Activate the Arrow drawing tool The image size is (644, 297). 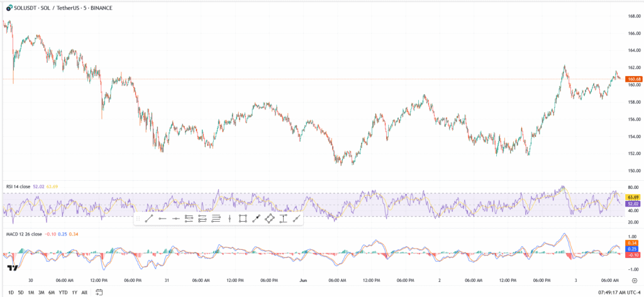(256, 219)
